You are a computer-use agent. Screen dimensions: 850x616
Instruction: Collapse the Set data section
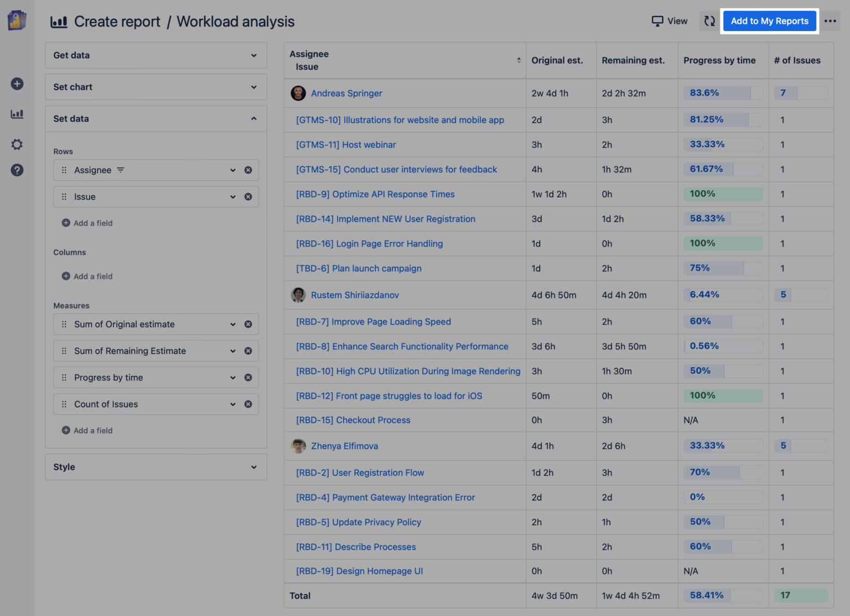[156, 118]
